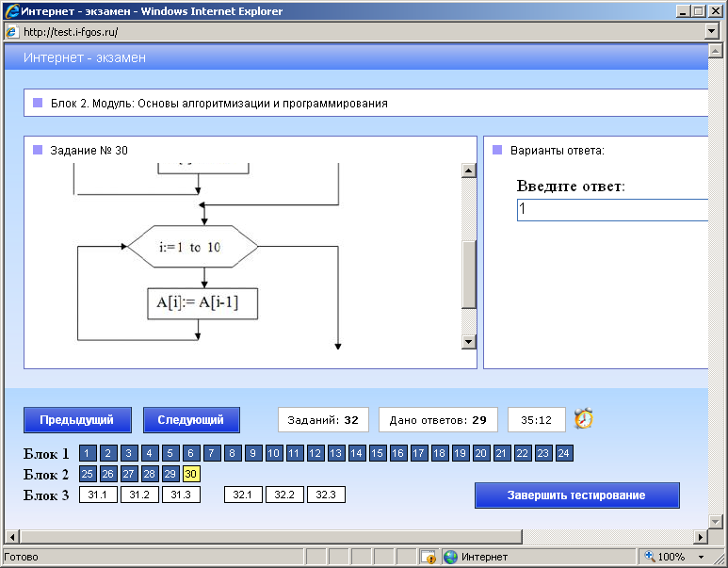Go to question 8 in Блок 1
Screen dimensions: 728x568
tap(232, 453)
